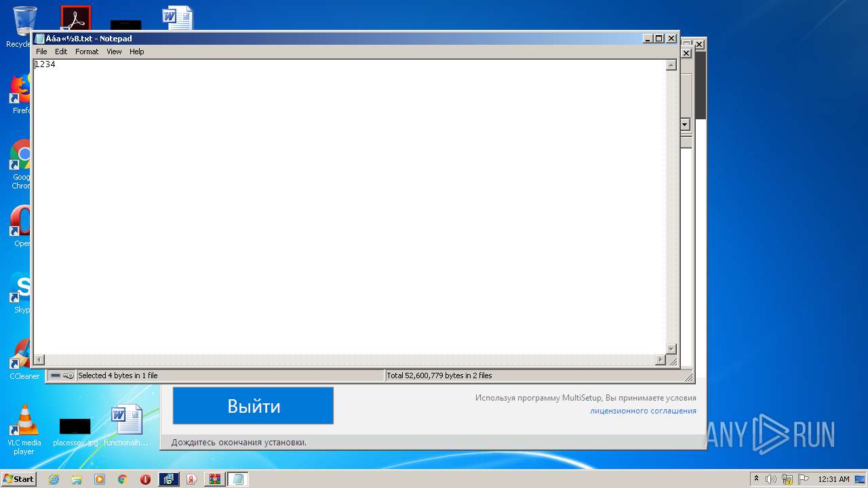The height and width of the screenshot is (488, 868).
Task: Click 'Total 52,600,779 bytes in 2 files' status text
Action: click(439, 375)
